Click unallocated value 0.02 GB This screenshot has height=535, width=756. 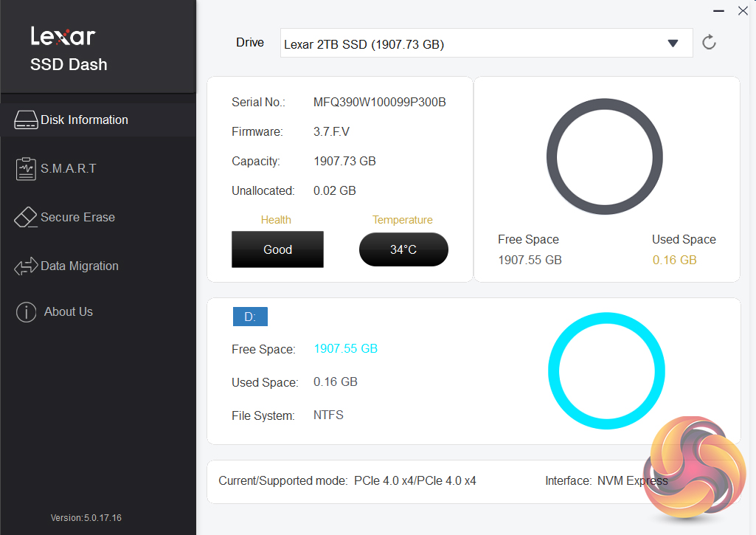tap(335, 190)
